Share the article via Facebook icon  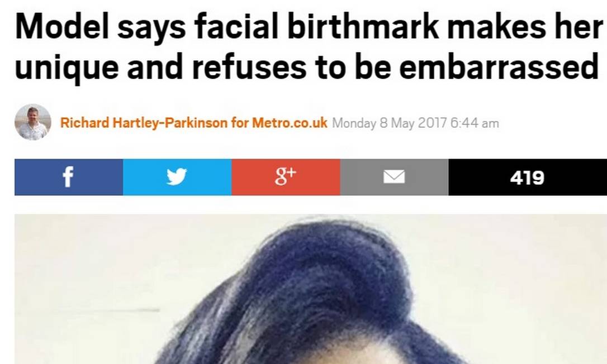69,177
